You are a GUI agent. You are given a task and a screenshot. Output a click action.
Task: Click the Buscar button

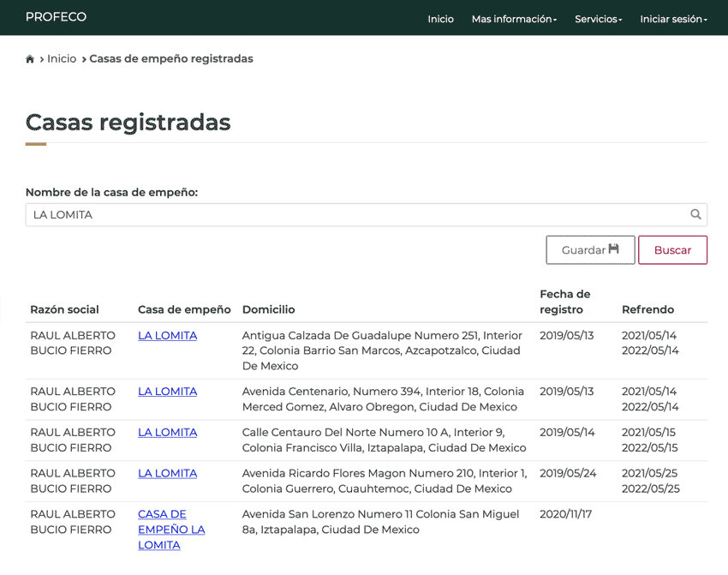[672, 250]
